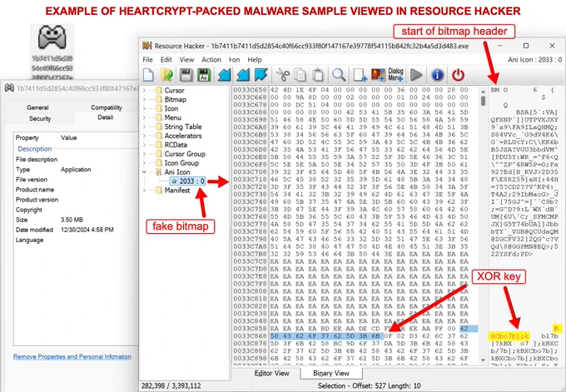Open the View menu

pos(186,60)
